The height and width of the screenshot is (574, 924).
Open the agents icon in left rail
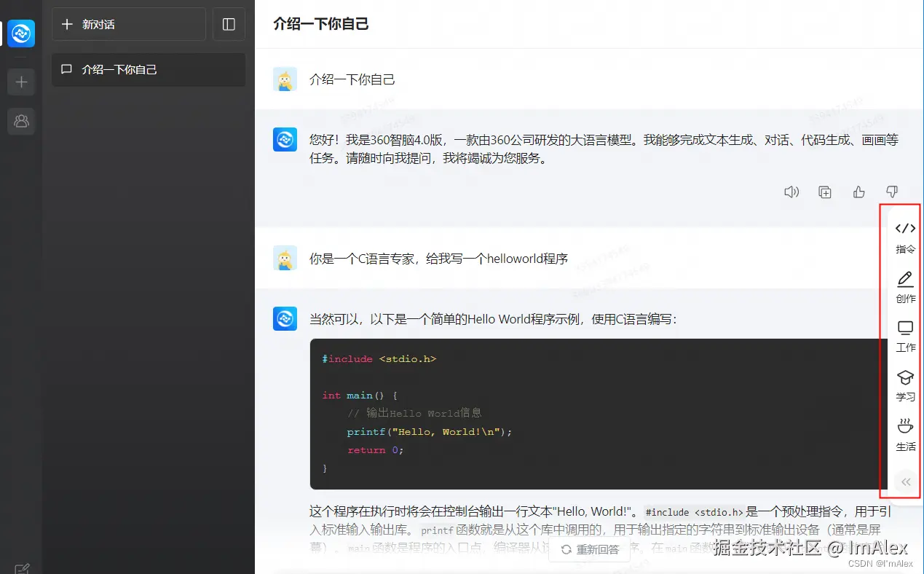tap(21, 121)
